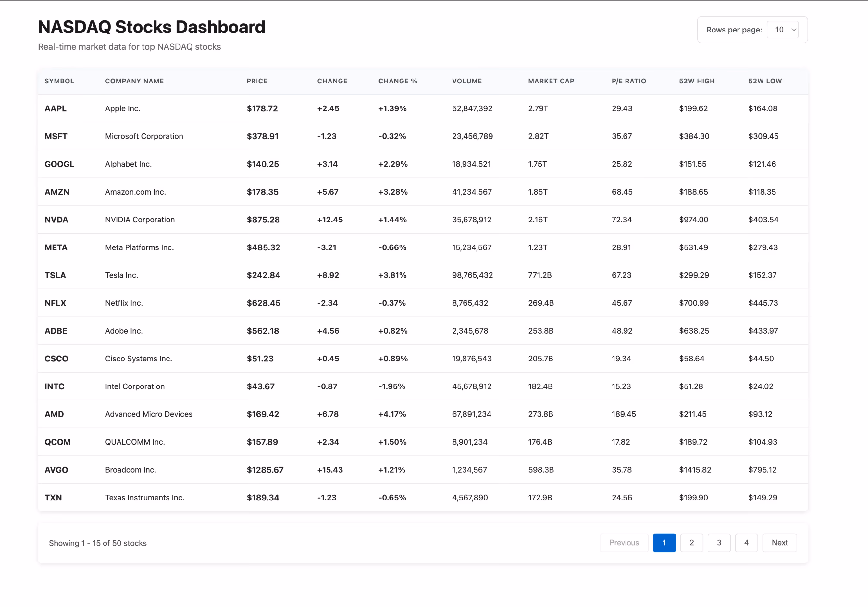Go to page 2
The height and width of the screenshot is (607, 868).
[691, 543]
